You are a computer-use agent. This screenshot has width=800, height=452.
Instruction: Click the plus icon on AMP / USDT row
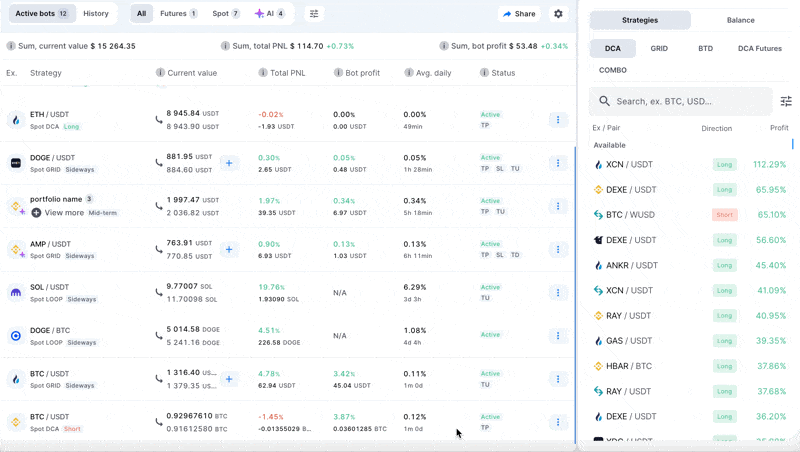pyautogui.click(x=229, y=250)
